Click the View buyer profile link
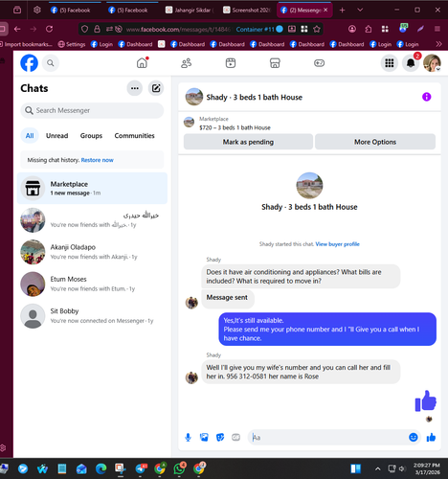The width and height of the screenshot is (448, 479). pos(337,244)
